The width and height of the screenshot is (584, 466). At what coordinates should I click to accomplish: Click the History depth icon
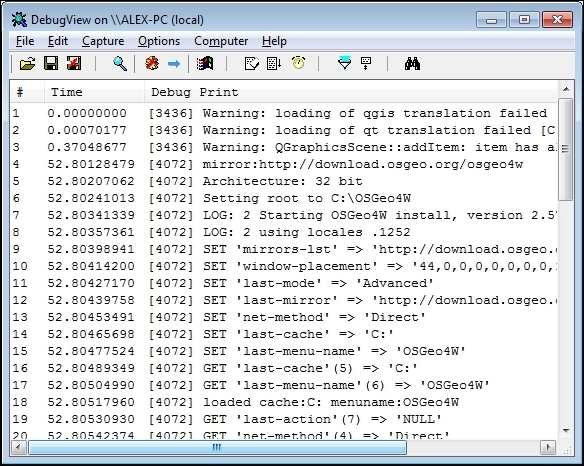[x=252, y=64]
